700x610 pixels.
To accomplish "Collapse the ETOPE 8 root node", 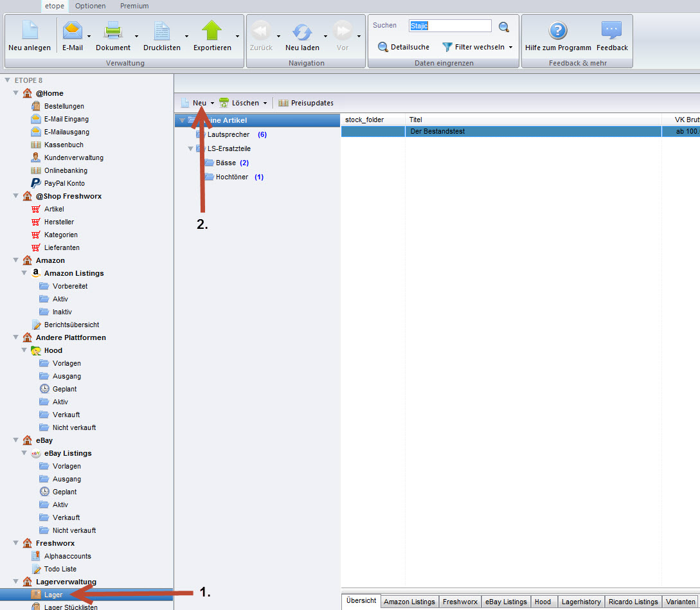I will [7, 80].
